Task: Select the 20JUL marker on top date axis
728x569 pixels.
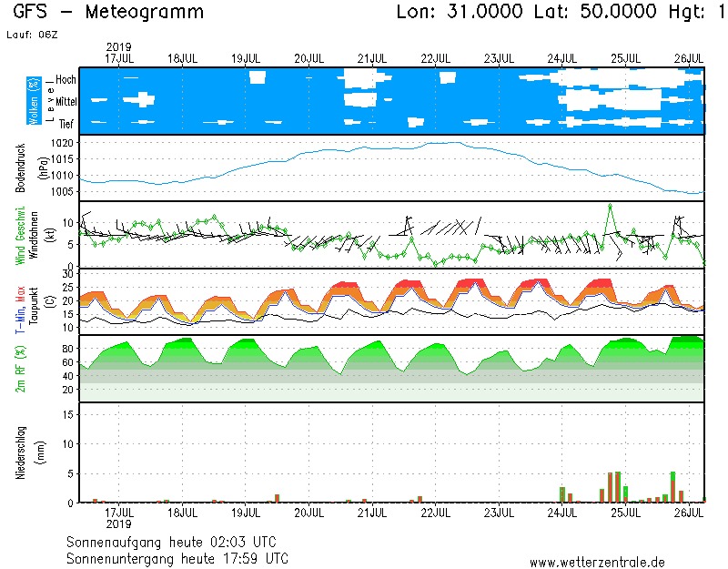Action: coord(308,58)
